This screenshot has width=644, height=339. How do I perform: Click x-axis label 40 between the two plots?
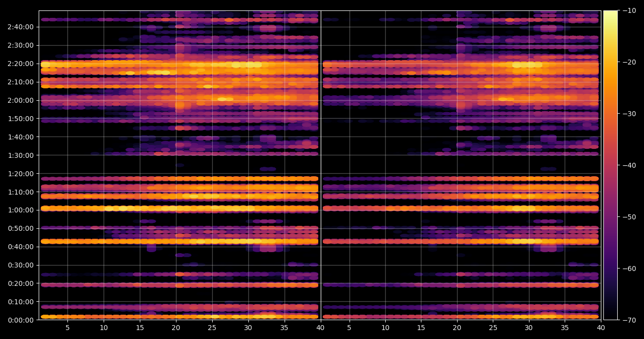[x=321, y=328]
